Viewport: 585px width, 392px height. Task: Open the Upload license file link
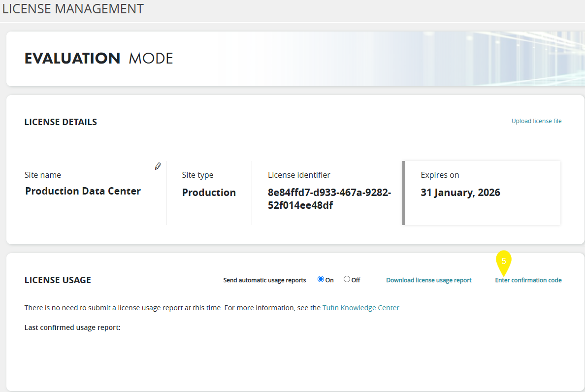pos(536,121)
